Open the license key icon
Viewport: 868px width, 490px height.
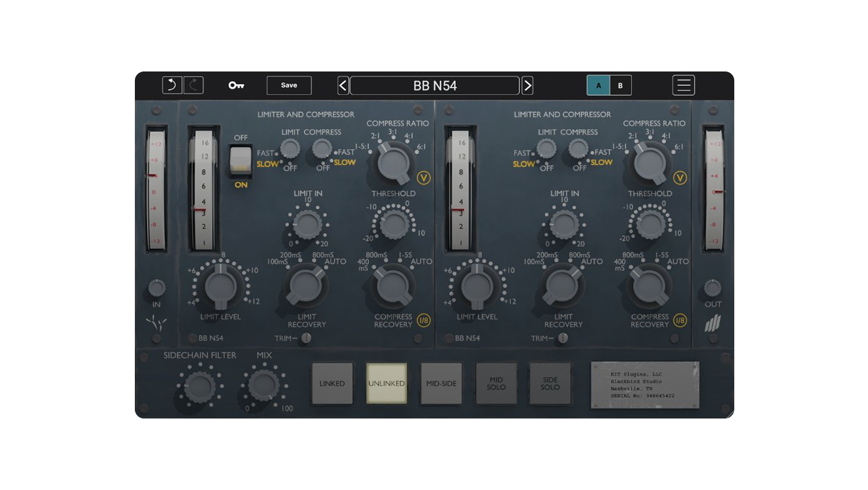point(236,85)
